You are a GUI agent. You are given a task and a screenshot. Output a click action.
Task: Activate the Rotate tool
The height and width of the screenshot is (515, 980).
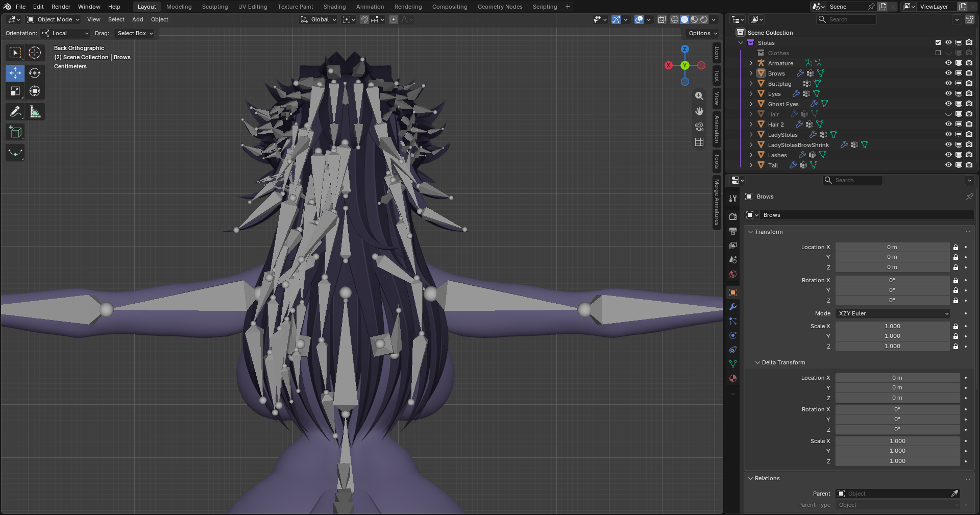[35, 73]
